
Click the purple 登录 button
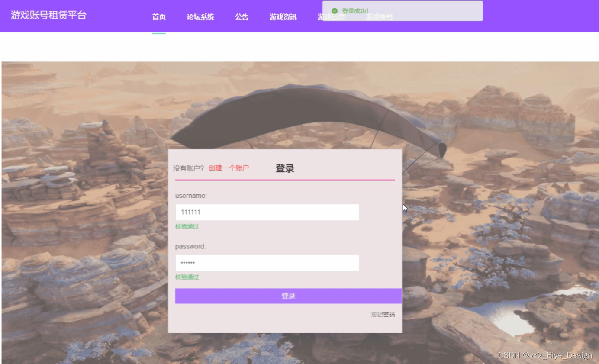click(x=288, y=296)
